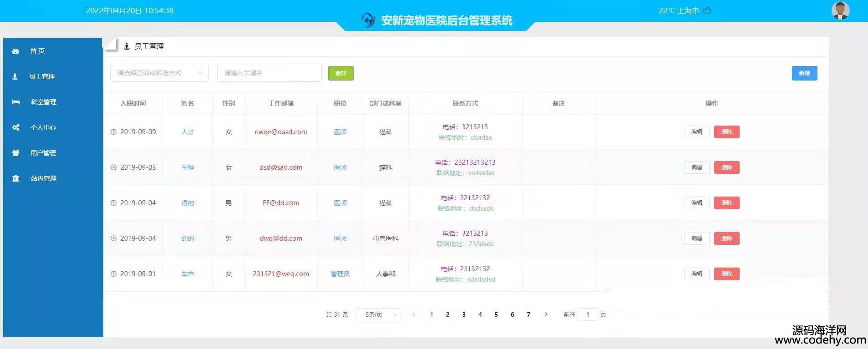The width and height of the screenshot is (868, 349).
Task: Click the institution icon for 站内管理
Action: point(16,178)
